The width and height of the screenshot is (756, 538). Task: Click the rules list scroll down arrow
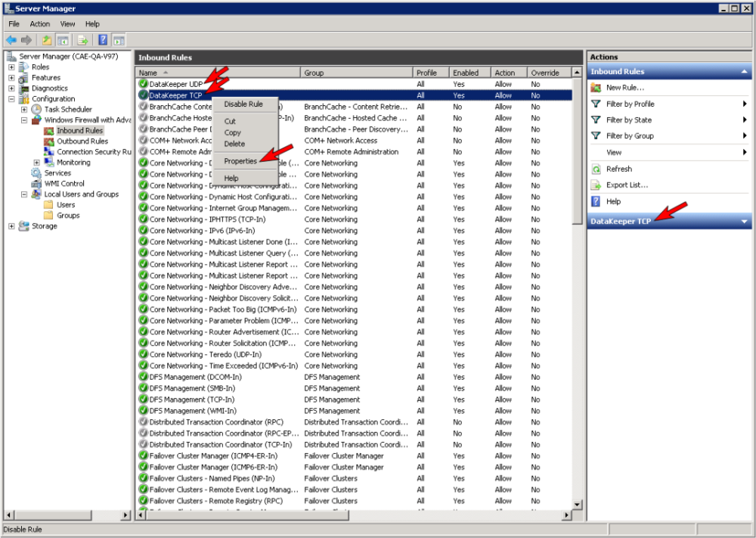[x=577, y=505]
